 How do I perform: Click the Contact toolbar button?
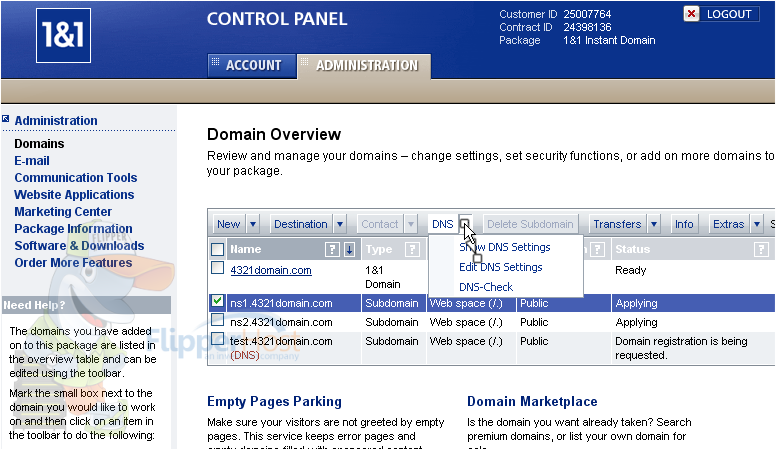[x=380, y=224]
